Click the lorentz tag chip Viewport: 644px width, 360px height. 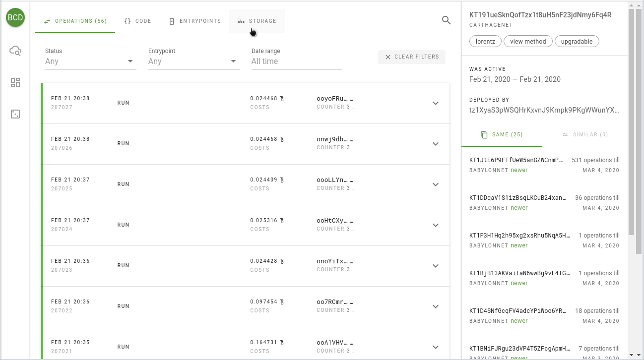tap(485, 42)
